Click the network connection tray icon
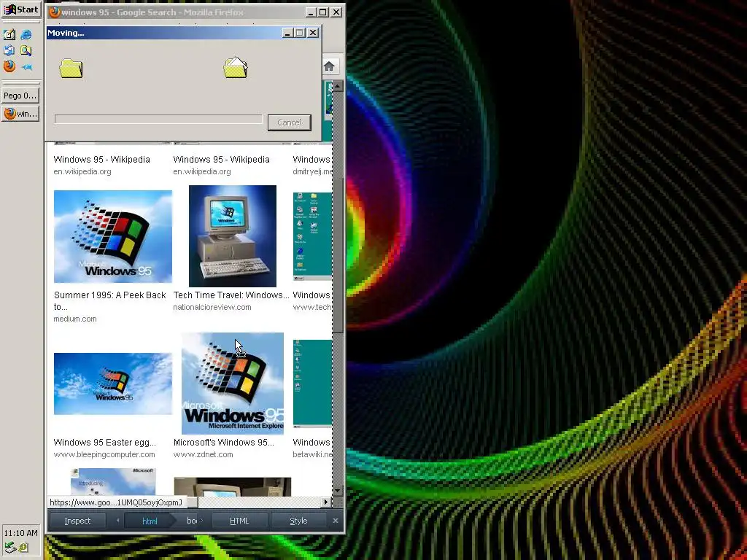This screenshot has height=560, width=747. tap(10, 548)
